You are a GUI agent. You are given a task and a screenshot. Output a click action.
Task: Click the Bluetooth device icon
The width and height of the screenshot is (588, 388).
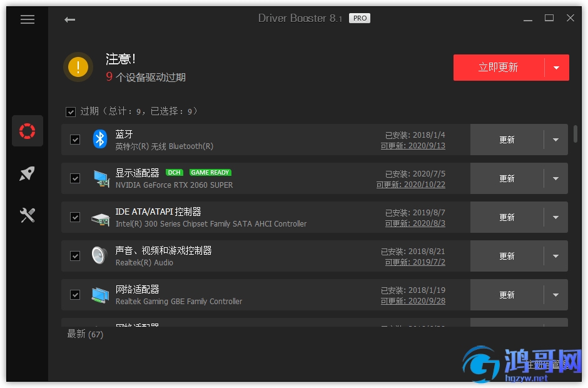[99, 139]
